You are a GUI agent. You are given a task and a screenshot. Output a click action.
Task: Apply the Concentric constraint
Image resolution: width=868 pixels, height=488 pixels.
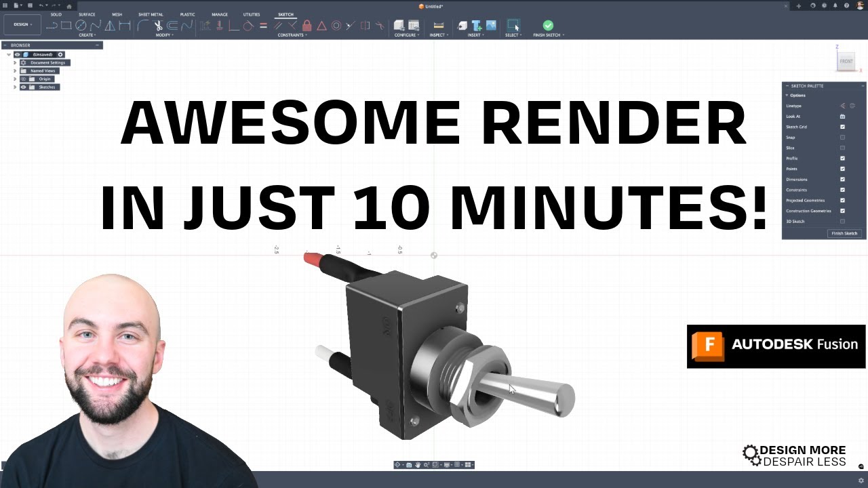(x=336, y=26)
